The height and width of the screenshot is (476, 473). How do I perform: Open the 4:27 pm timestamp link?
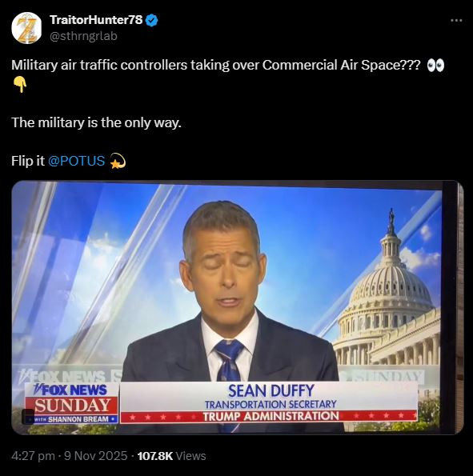[33, 456]
